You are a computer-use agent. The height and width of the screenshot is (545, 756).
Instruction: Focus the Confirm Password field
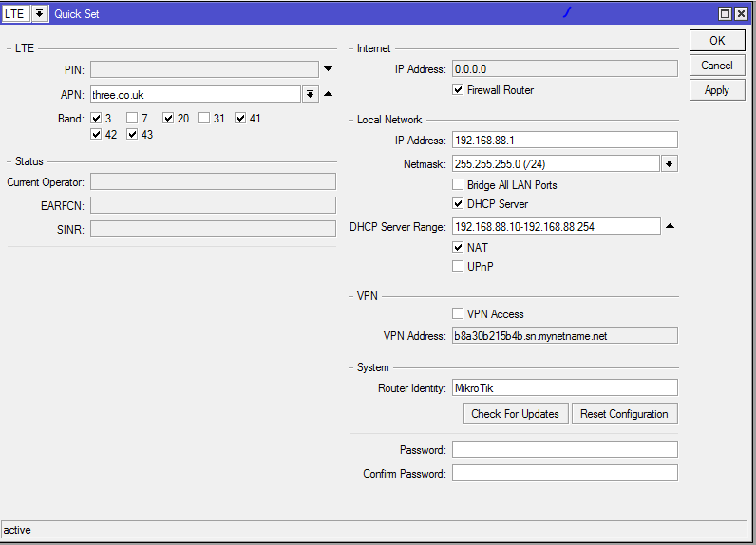564,473
